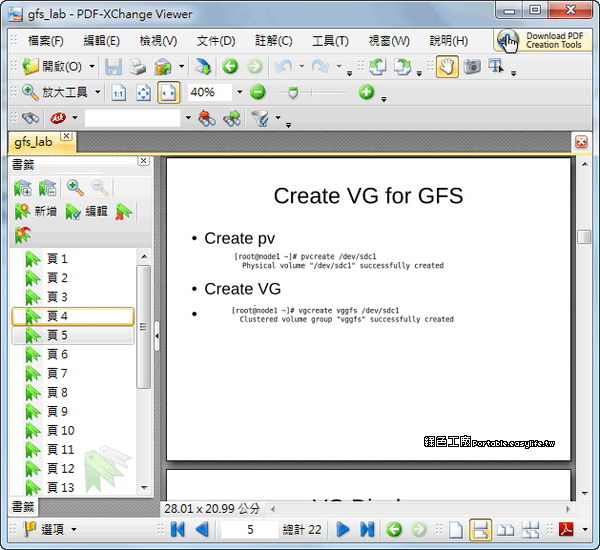Select the Snapshot camera tool
Image resolution: width=600 pixels, height=550 pixels.
[x=472, y=67]
